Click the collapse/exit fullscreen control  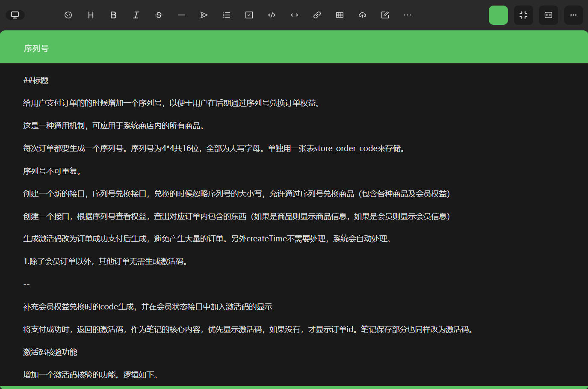[x=523, y=15]
